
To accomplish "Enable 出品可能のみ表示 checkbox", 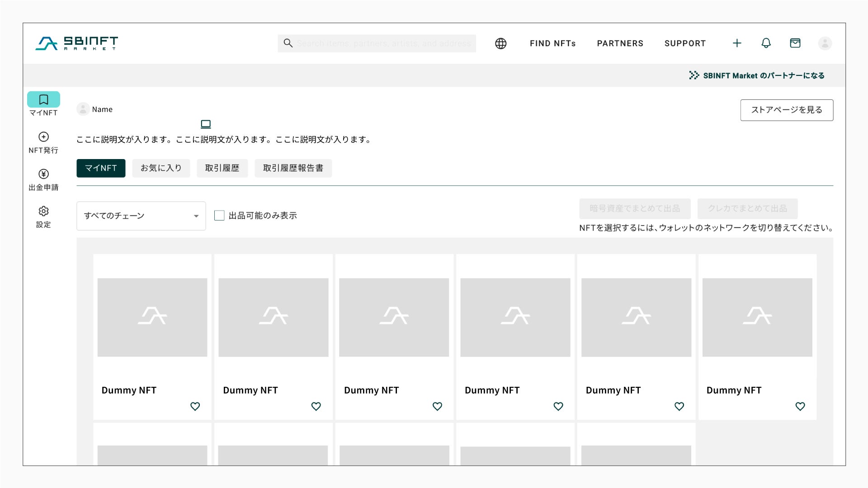I will tap(219, 216).
